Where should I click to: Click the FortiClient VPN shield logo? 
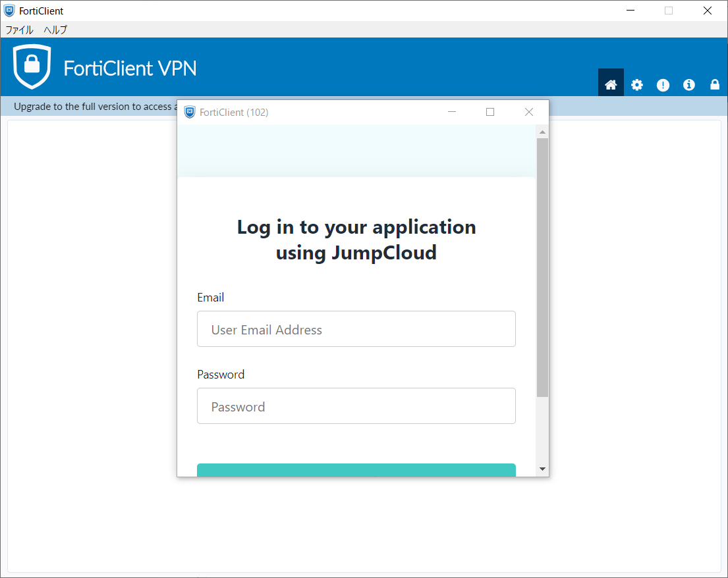[x=32, y=66]
